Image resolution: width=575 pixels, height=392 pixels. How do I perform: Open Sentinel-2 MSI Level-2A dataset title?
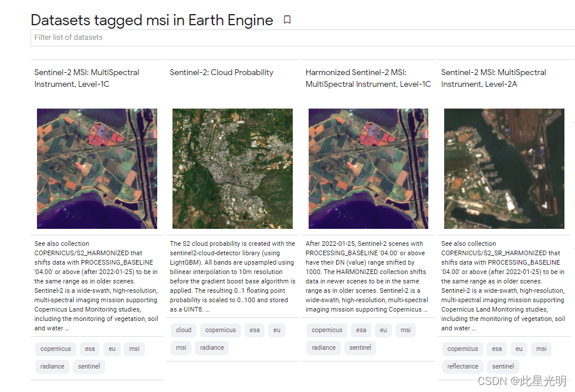tap(493, 78)
